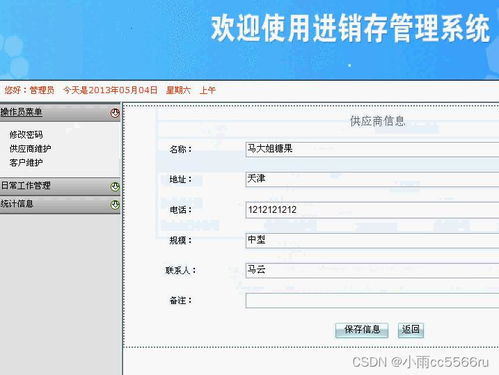Viewport: 499px width, 375px height.
Task: Select the 联系人 field containing 马云
Action: click(372, 270)
